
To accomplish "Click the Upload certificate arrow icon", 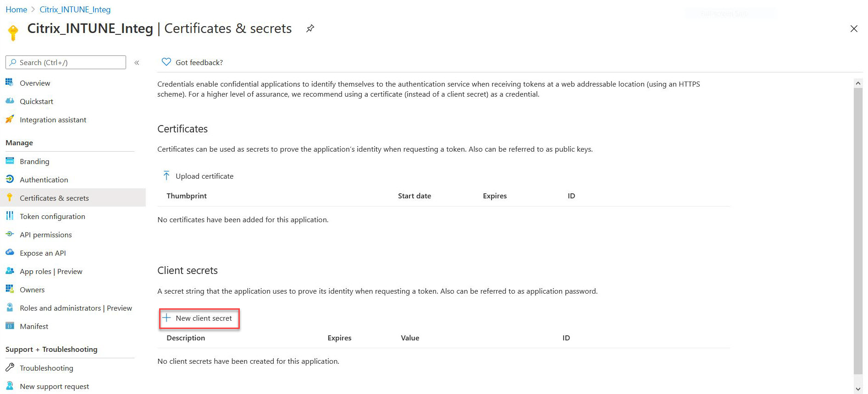I will [x=166, y=176].
